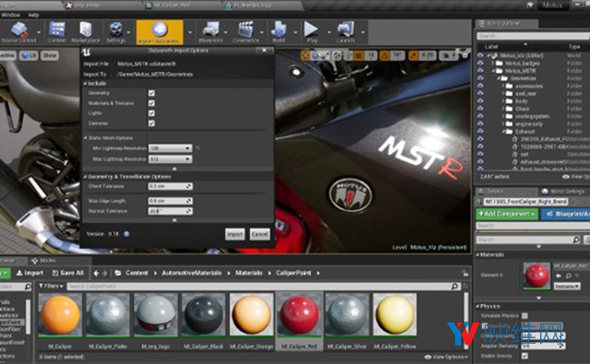Go back with Content Browser history arrow
The height and width of the screenshot is (364, 590).
click(x=96, y=274)
